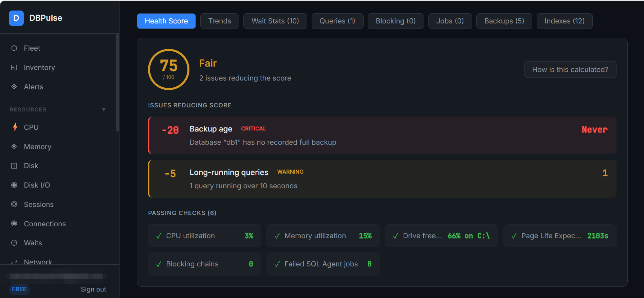Click the FREE plan badge
644x298 pixels.
[x=19, y=289]
